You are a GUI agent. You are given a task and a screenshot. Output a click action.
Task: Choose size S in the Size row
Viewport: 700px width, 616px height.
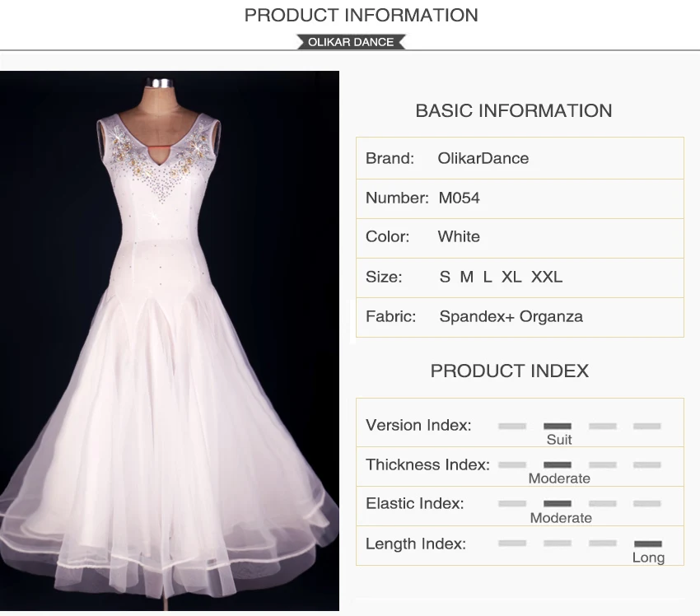click(x=445, y=277)
